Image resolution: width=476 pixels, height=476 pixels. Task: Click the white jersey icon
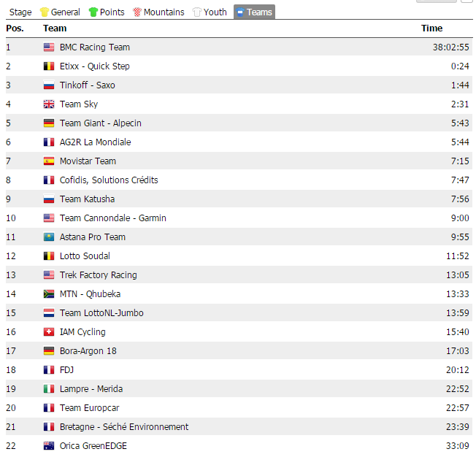tap(197, 12)
